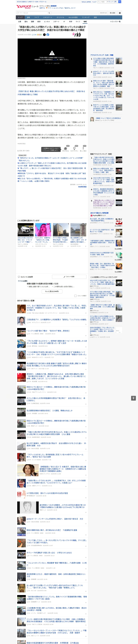Open 【写真で見る】 link in article body
Screen dimensions: 138x644
click(51, 93)
